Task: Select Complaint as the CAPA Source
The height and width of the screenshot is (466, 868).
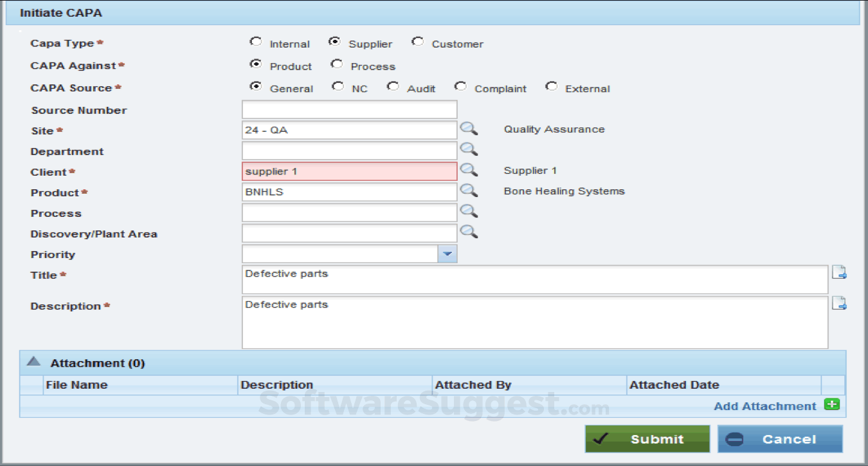Action: click(460, 86)
